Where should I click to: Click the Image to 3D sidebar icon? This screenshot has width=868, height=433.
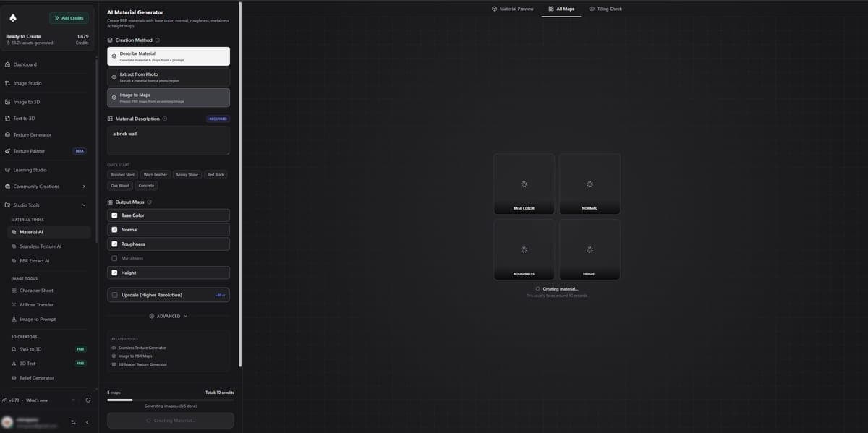(x=7, y=102)
